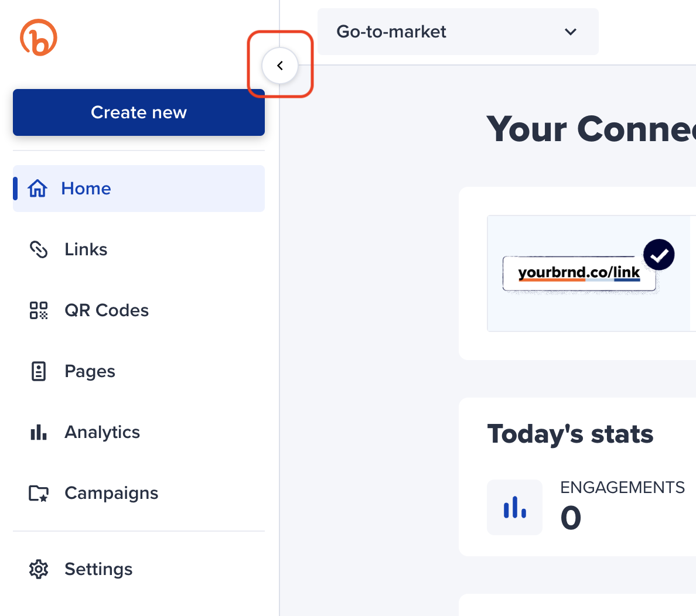Screen dimensions: 696x616
Task: Select the Today's stats card
Action: click(x=570, y=433)
